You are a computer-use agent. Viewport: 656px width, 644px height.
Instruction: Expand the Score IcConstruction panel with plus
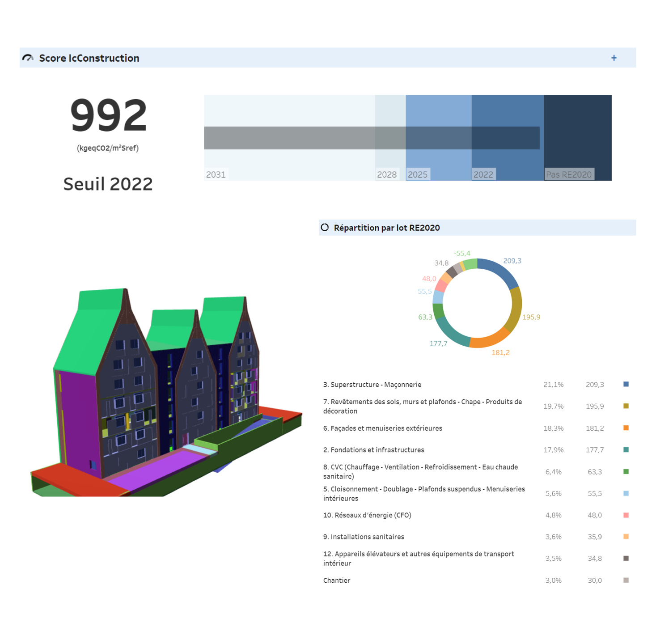point(614,58)
